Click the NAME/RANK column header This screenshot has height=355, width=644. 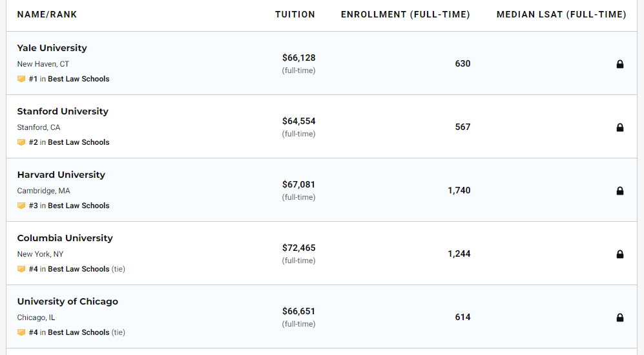47,14
